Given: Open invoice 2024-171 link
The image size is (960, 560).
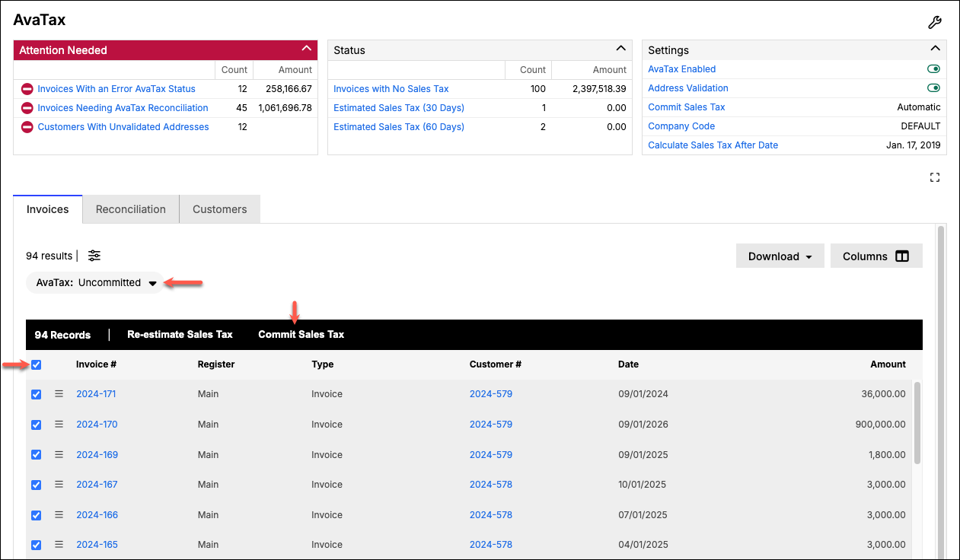Looking at the screenshot, I should click(x=96, y=394).
